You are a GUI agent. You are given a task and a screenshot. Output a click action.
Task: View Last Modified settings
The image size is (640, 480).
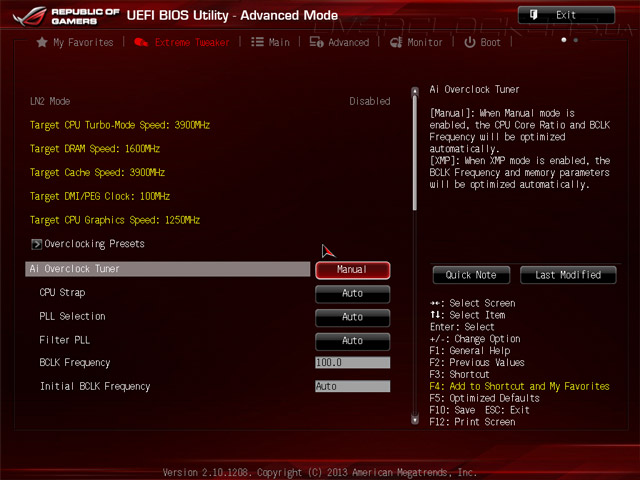pos(568,275)
